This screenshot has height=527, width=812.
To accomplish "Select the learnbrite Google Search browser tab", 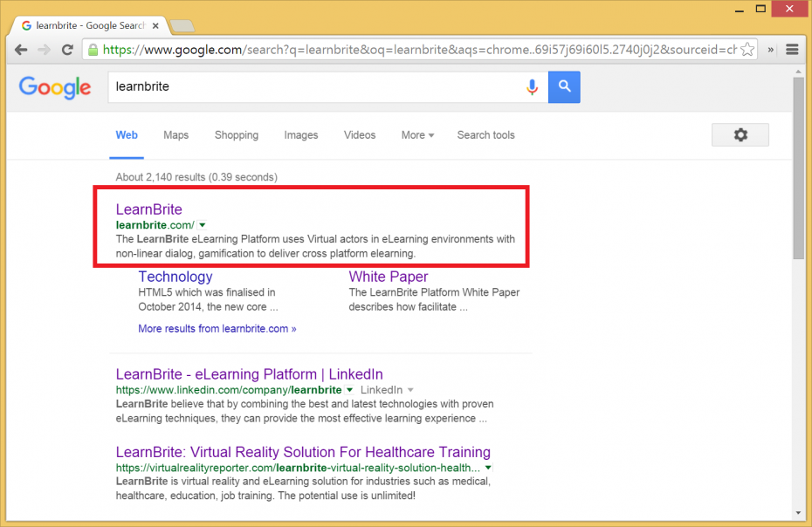I will pyautogui.click(x=87, y=25).
